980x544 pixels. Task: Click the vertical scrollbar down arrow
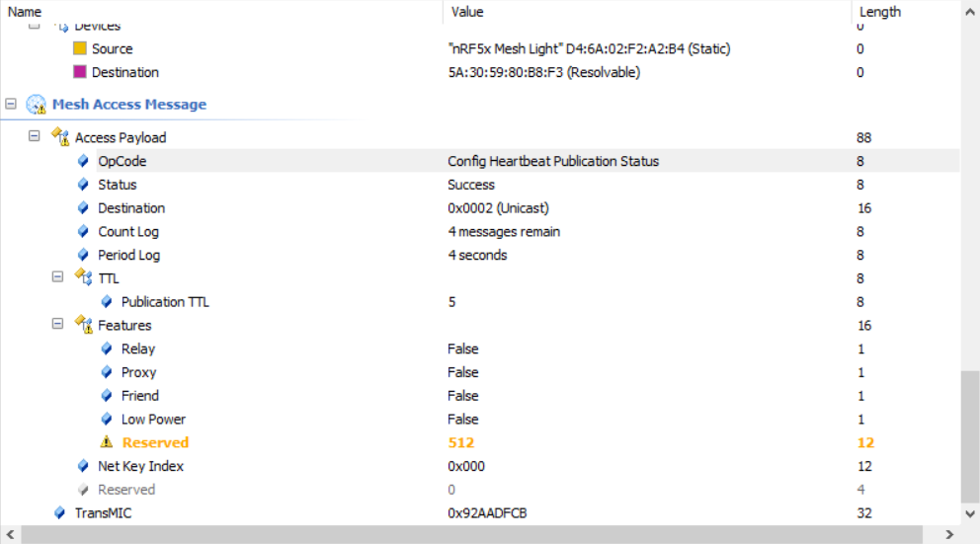[970, 513]
